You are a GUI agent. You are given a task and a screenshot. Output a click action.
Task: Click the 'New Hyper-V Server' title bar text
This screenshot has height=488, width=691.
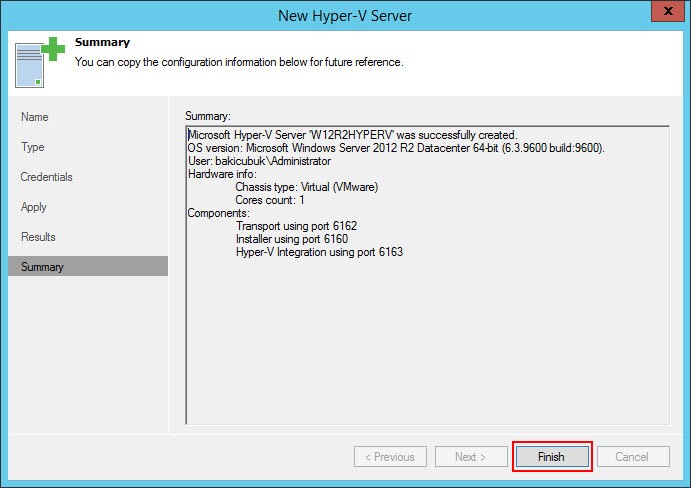pyautogui.click(x=345, y=16)
